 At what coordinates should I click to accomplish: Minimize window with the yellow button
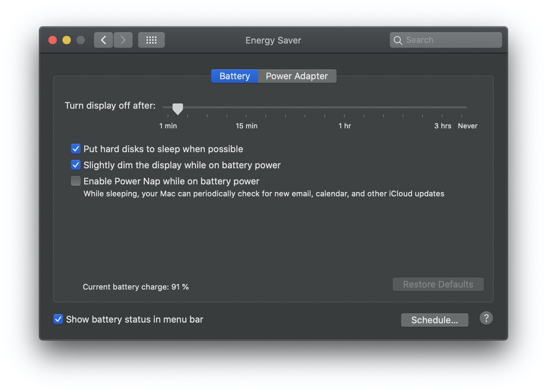67,40
